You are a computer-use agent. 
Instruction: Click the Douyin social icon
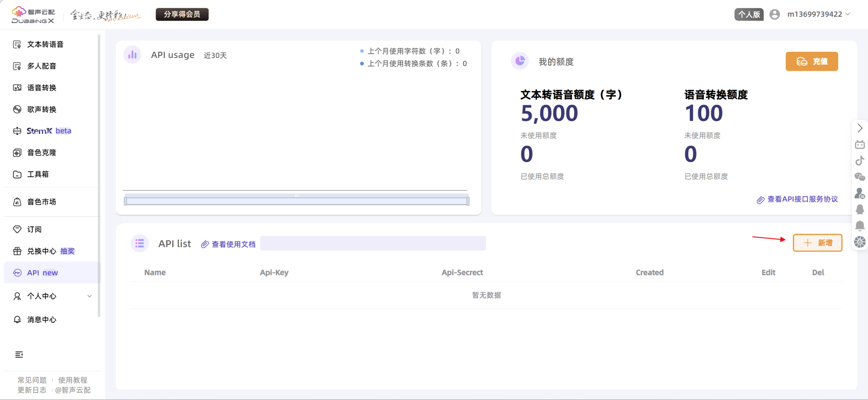pyautogui.click(x=860, y=161)
